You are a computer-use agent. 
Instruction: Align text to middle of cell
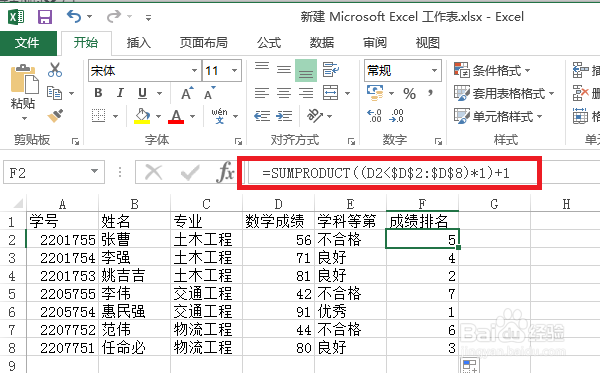point(284,70)
